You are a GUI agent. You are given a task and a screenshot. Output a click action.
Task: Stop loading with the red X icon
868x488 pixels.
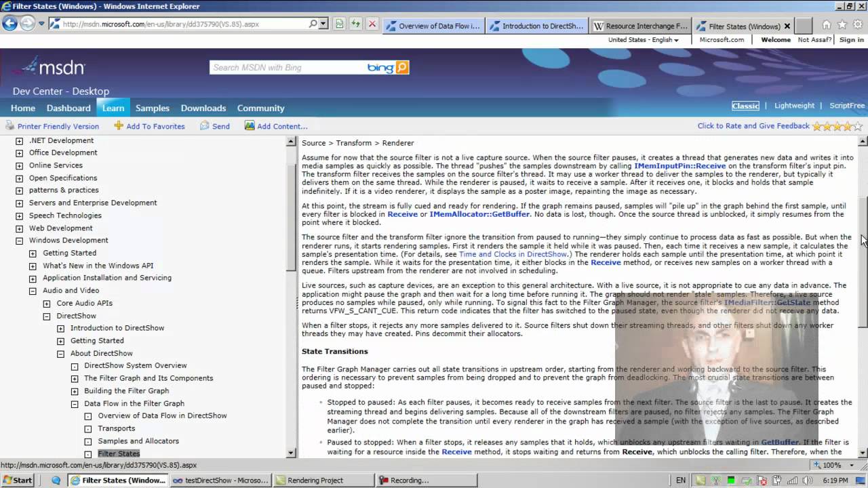[x=372, y=24]
